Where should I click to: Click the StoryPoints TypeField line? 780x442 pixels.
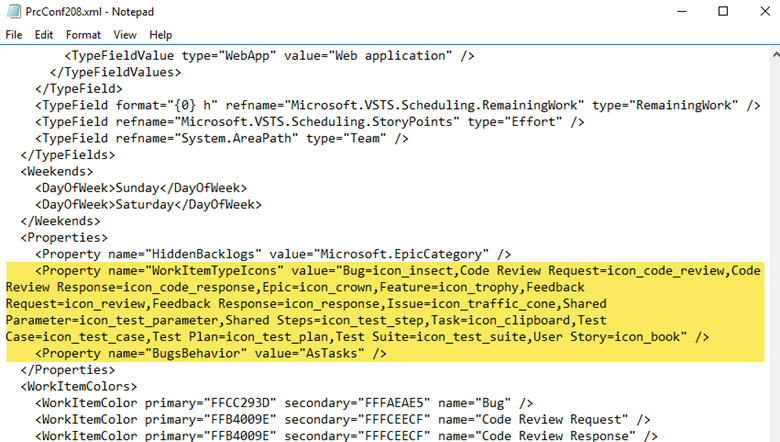[309, 122]
